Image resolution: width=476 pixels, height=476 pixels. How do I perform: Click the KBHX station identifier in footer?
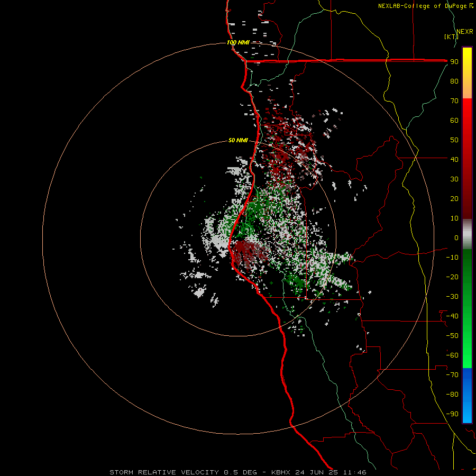coord(281,472)
